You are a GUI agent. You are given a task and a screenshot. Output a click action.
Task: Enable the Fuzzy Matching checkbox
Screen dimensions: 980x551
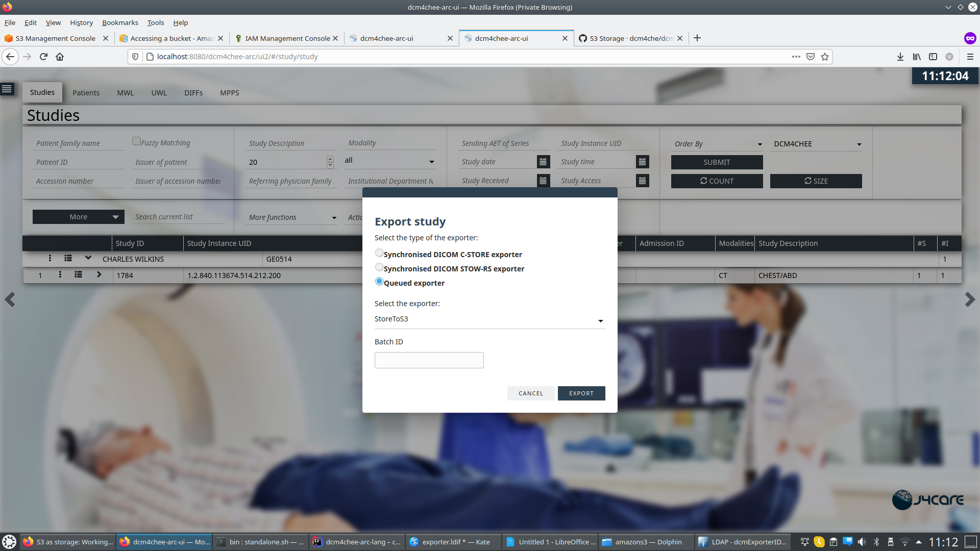136,141
